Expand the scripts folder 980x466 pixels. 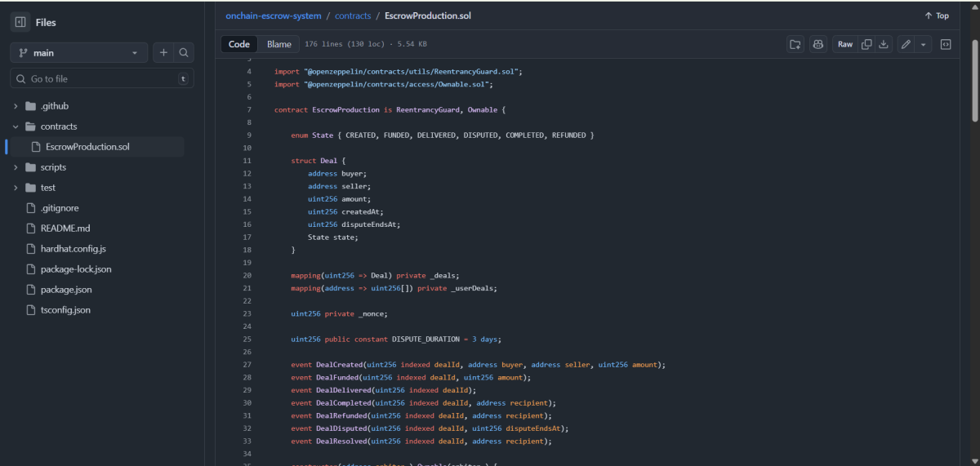[x=16, y=167]
